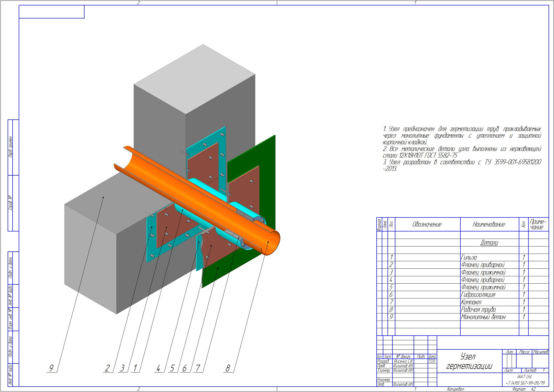Select callout number 5 at bottom
Screen dimensions: 554x392
click(172, 368)
